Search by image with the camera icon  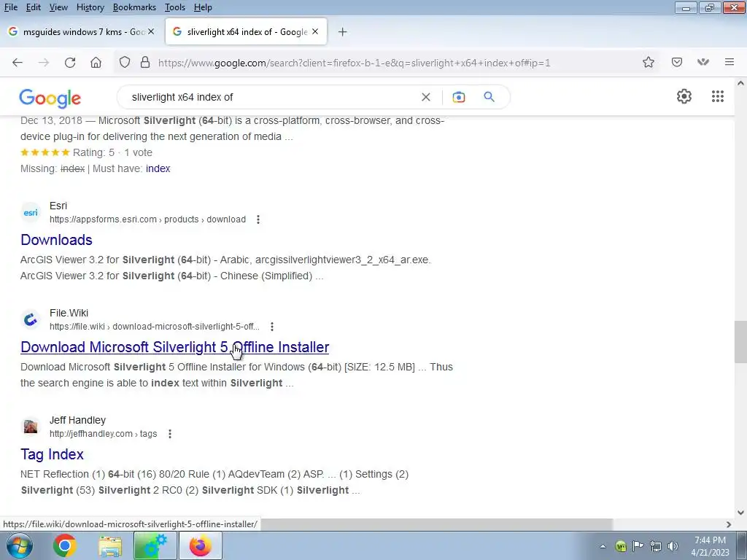click(459, 97)
